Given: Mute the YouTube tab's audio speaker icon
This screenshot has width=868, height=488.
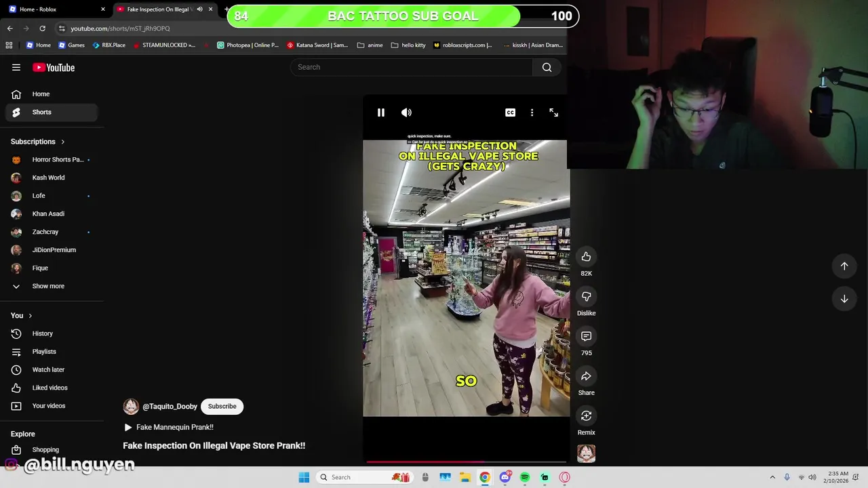Looking at the screenshot, I should pos(199,9).
